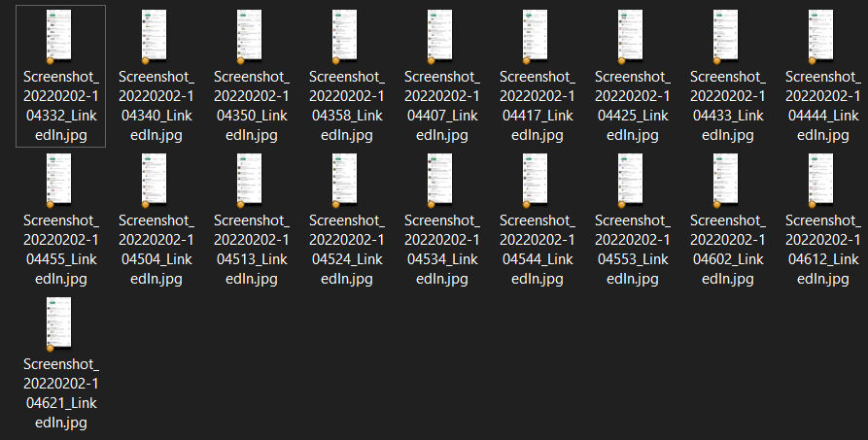
Task: Select Screenshot_20220202-104612_LinkedIn.jpg
Action: [x=822, y=180]
